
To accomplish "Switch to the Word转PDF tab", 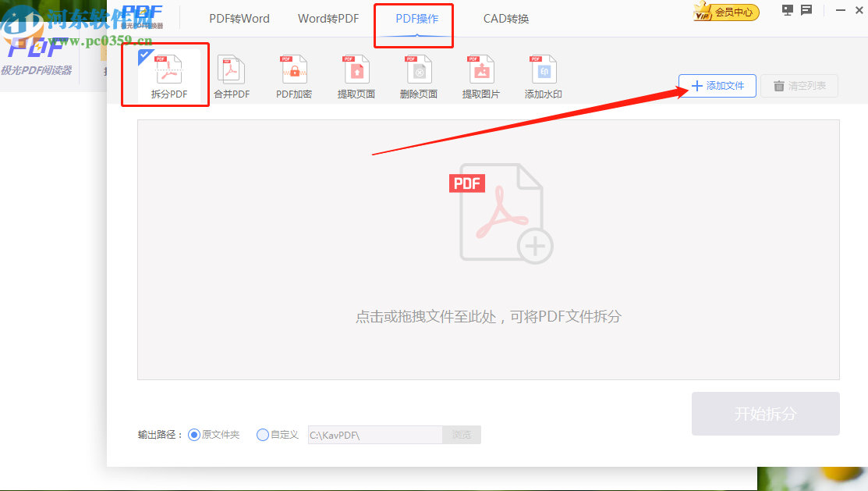I will pos(328,18).
